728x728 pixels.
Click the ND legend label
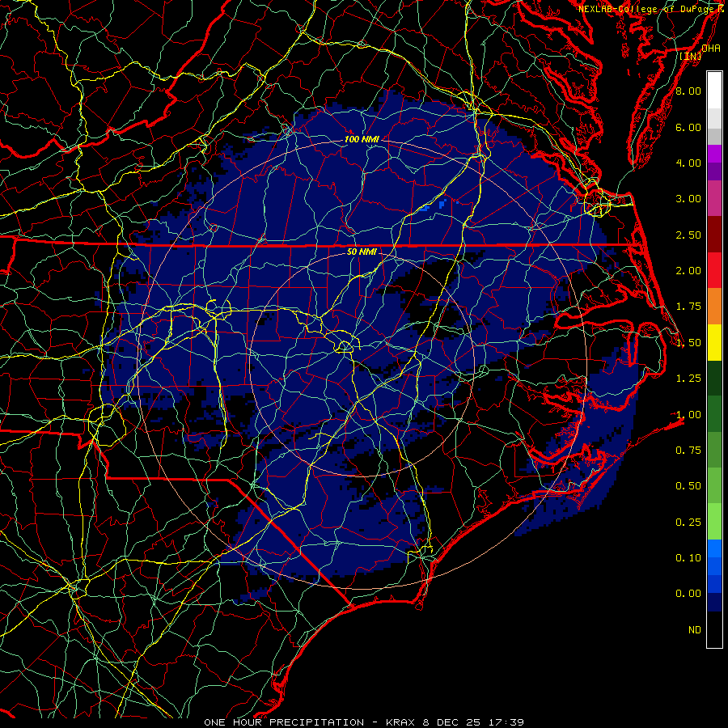pyautogui.click(x=695, y=630)
